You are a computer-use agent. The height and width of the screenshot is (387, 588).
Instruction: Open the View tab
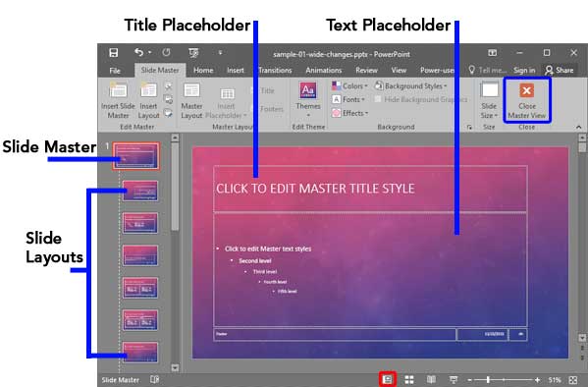pos(399,70)
